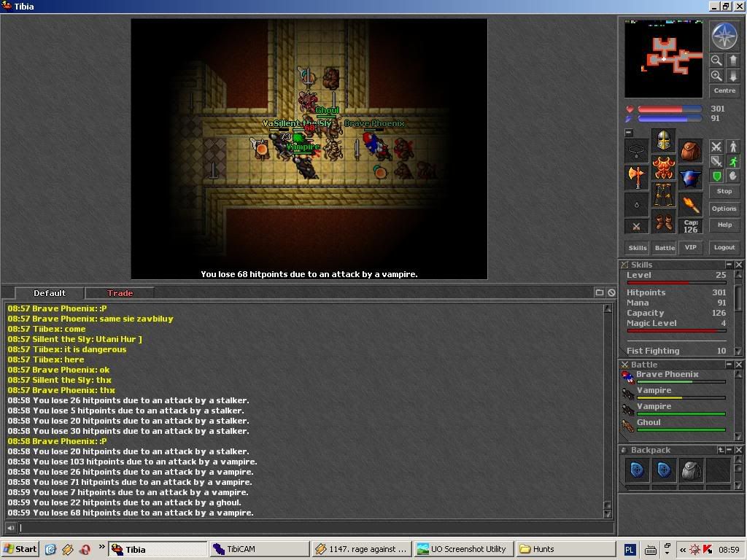Click the helmet in the head slot
The height and width of the screenshot is (560, 747).
664,141
